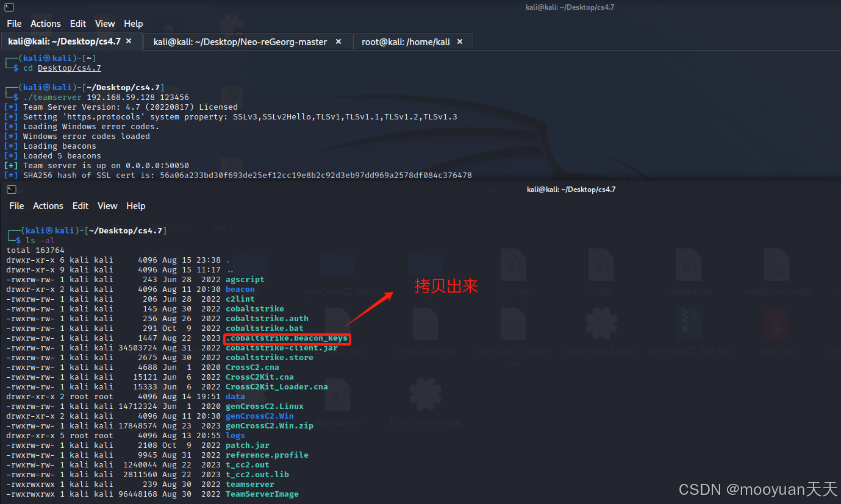The height and width of the screenshot is (504, 841).
Task: Click teamserver in the ls listing
Action: coord(250,484)
